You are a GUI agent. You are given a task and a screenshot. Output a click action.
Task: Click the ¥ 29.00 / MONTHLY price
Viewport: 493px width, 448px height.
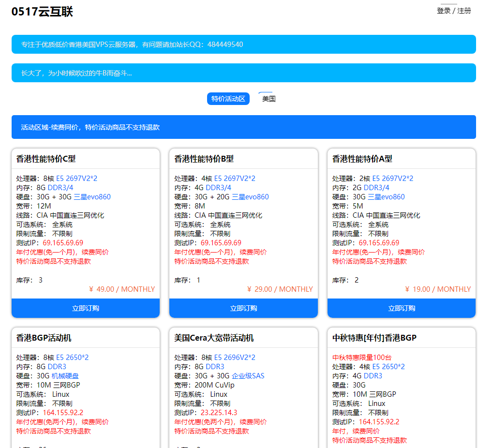point(280,289)
